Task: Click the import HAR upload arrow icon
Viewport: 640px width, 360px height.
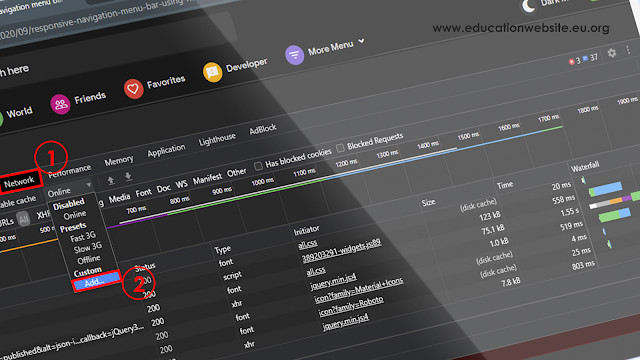Action: (x=111, y=180)
